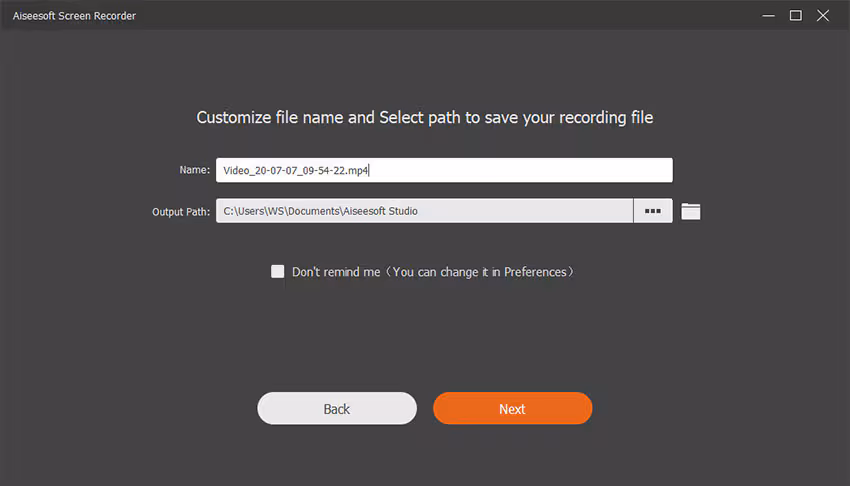
Task: Click the Aiseesoft Screen Recorder title text
Action: 74,16
